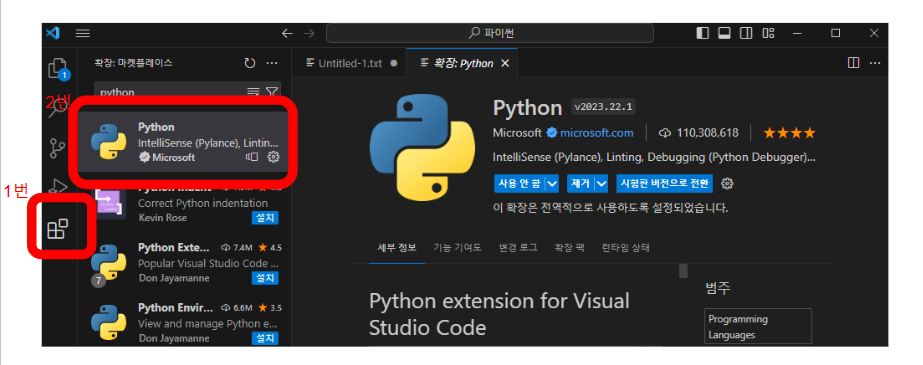923x365 pixels.
Task: Open the Search view magnifier icon
Action: coord(58,109)
